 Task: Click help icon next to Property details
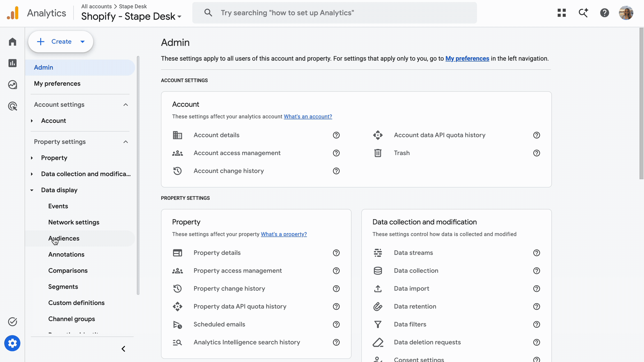point(336,253)
